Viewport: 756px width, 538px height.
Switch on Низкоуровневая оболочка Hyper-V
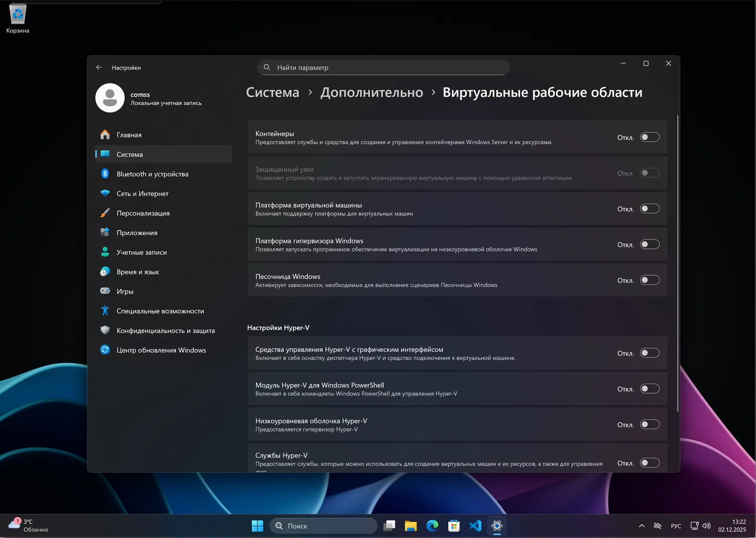tap(650, 425)
